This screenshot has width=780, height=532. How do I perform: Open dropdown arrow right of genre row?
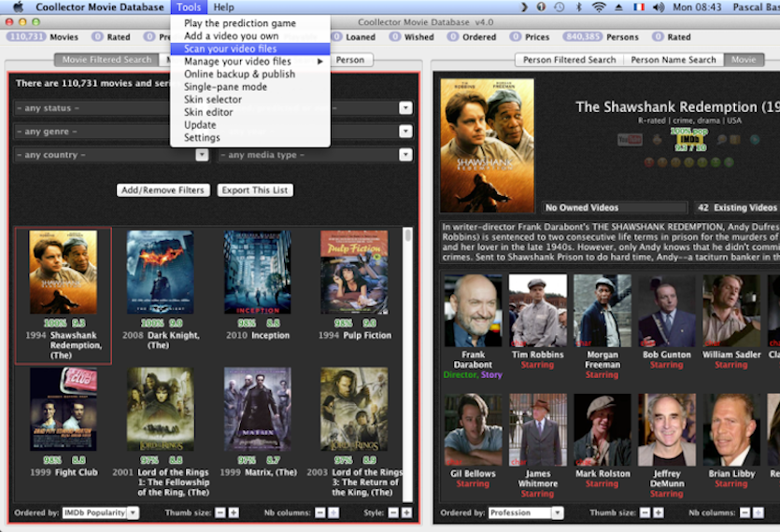pos(406,132)
